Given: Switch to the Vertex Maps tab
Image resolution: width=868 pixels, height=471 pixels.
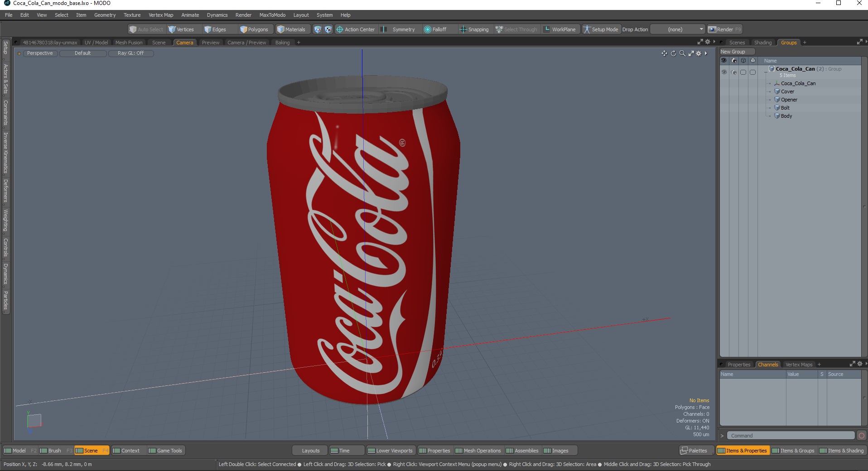Looking at the screenshot, I should point(799,365).
